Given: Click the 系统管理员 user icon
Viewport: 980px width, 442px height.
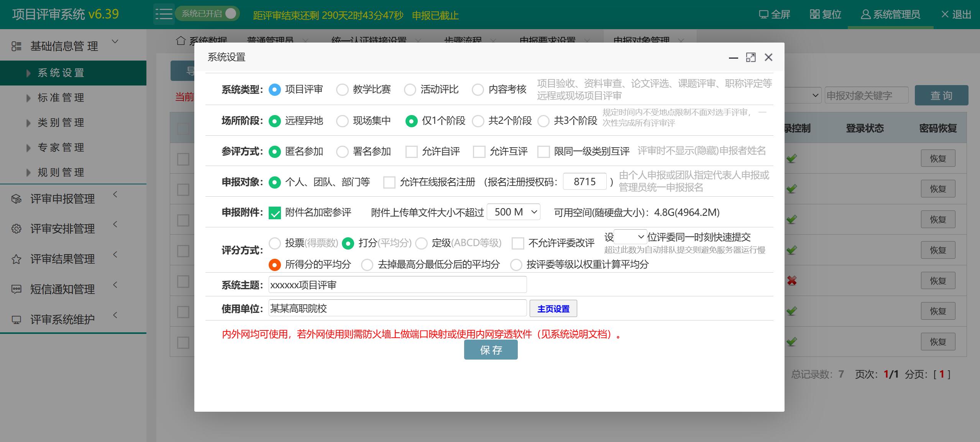Looking at the screenshot, I should [x=865, y=15].
